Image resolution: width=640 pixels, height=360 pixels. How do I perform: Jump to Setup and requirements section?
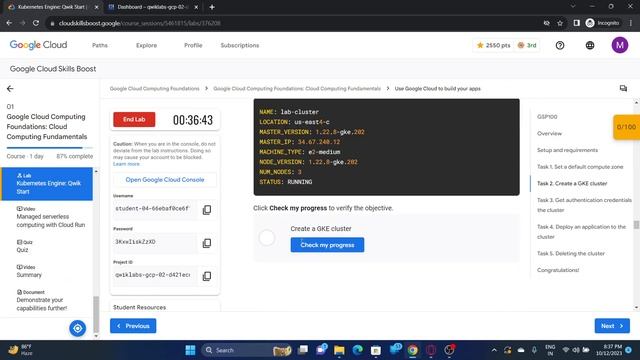567,150
